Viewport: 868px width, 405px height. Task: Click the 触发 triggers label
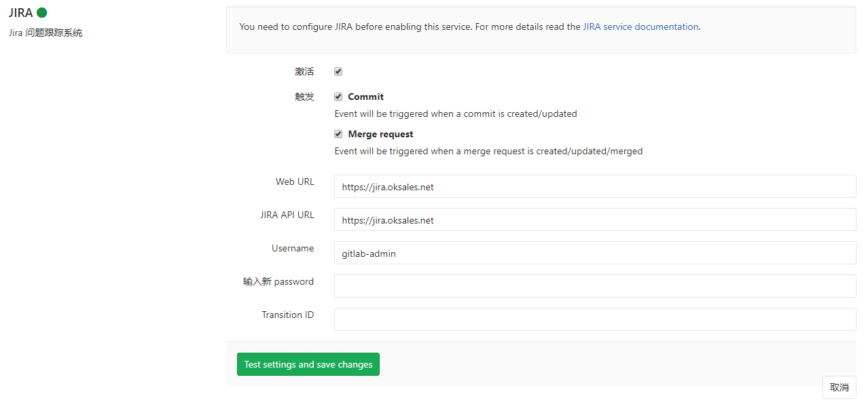coord(304,96)
